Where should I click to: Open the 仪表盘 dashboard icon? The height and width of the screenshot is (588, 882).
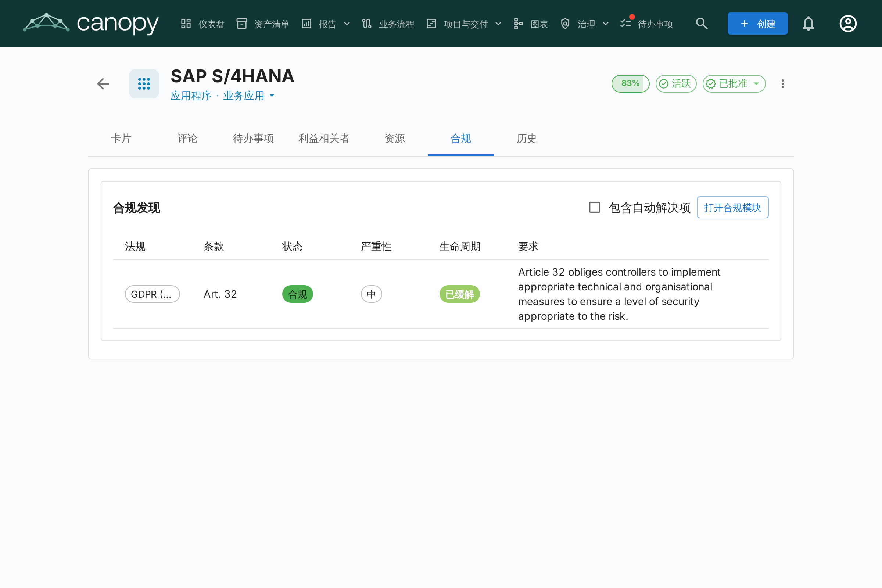pyautogui.click(x=186, y=24)
